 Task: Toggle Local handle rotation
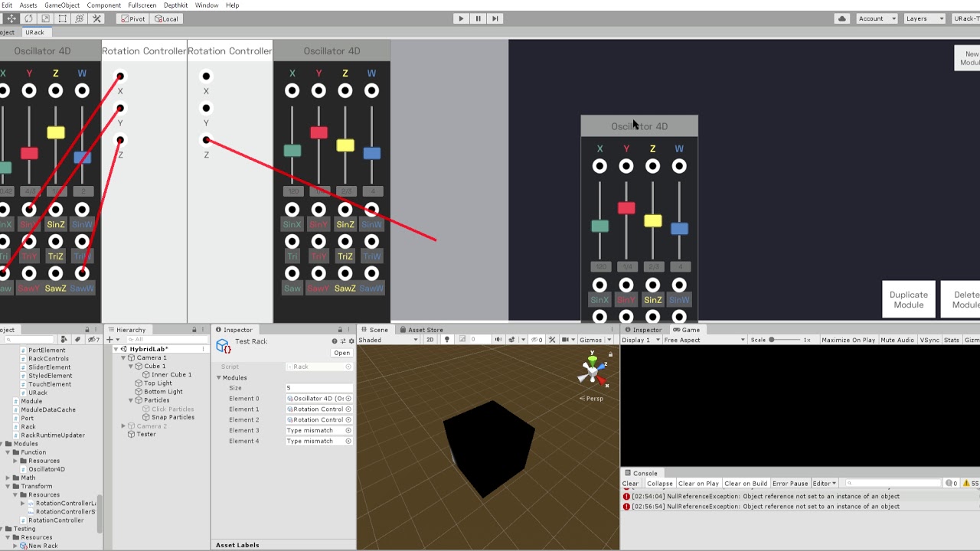click(x=166, y=18)
